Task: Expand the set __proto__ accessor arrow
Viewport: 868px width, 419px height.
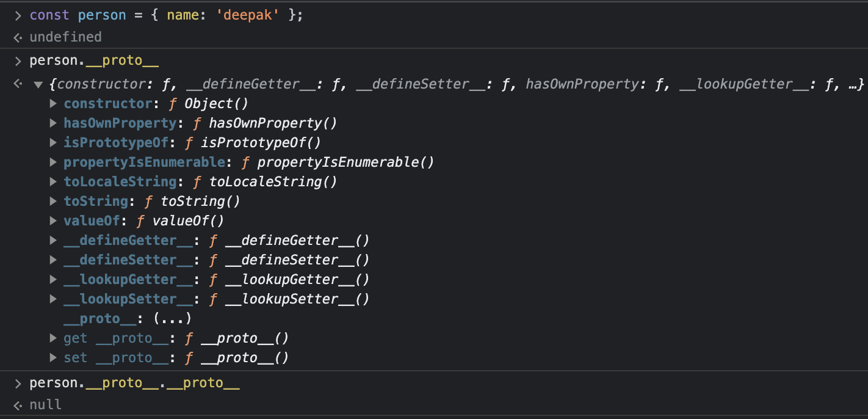Action: 53,358
